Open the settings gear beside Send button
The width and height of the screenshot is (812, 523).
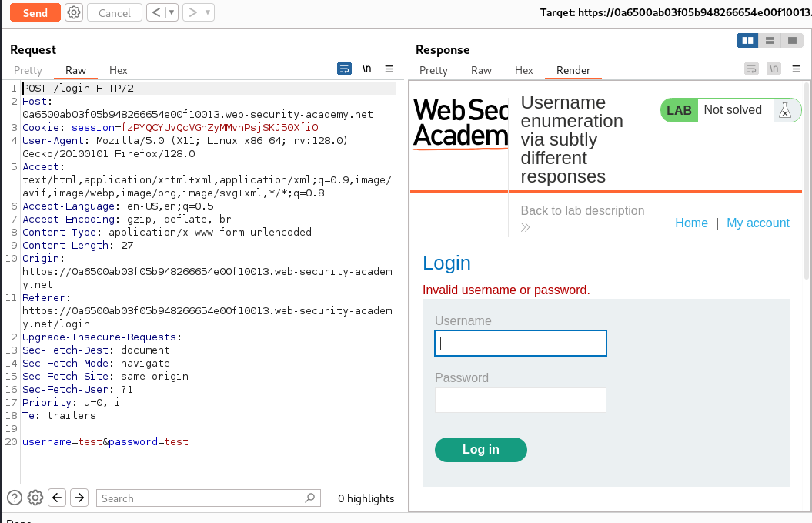[74, 12]
